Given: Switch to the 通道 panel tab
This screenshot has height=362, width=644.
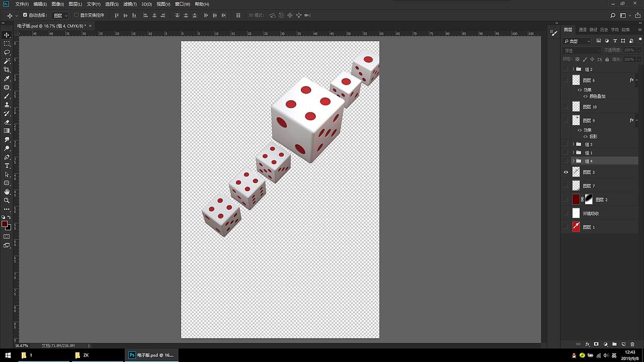Looking at the screenshot, I should pyautogui.click(x=582, y=30).
